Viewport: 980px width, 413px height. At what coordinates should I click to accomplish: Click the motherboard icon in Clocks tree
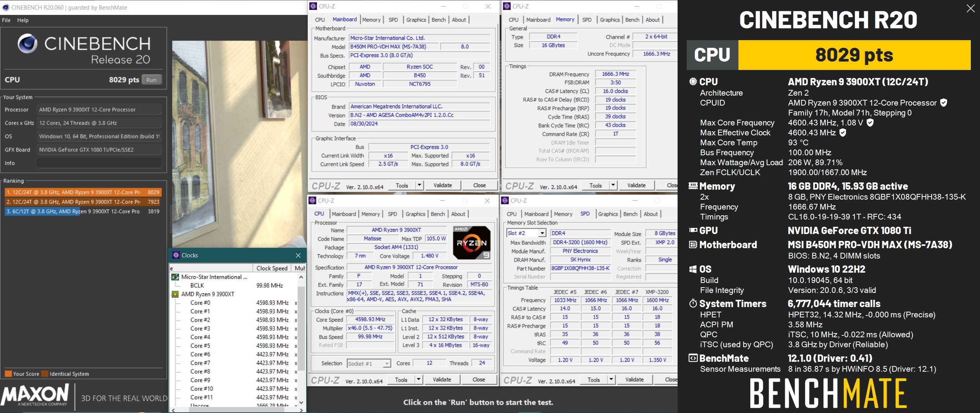click(175, 277)
